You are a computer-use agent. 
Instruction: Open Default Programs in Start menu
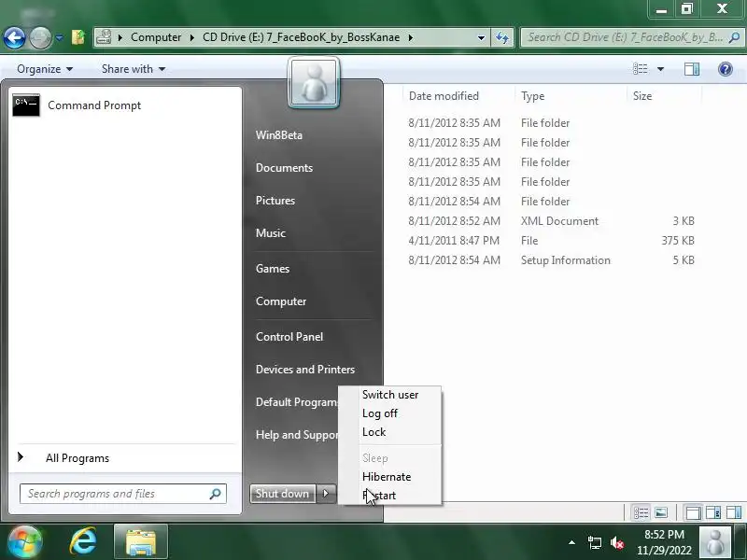(295, 402)
